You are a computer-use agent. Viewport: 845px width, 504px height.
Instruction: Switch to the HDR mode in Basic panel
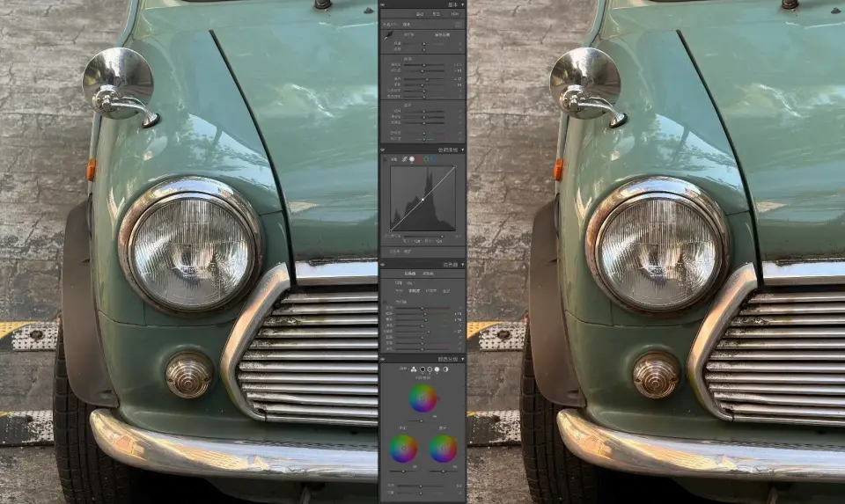(x=455, y=15)
